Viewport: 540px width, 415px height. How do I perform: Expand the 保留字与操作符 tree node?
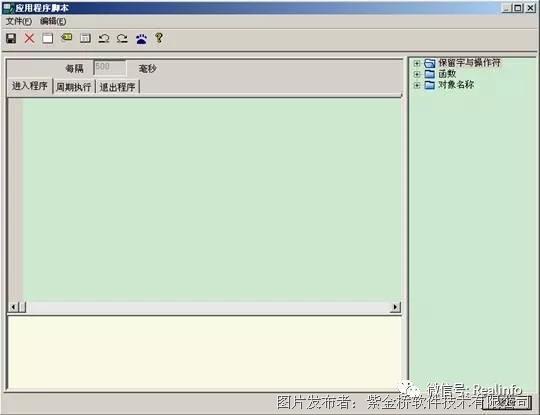click(x=417, y=63)
